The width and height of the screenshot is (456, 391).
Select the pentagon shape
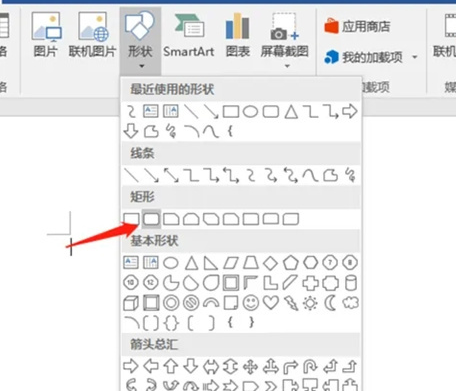point(291,263)
